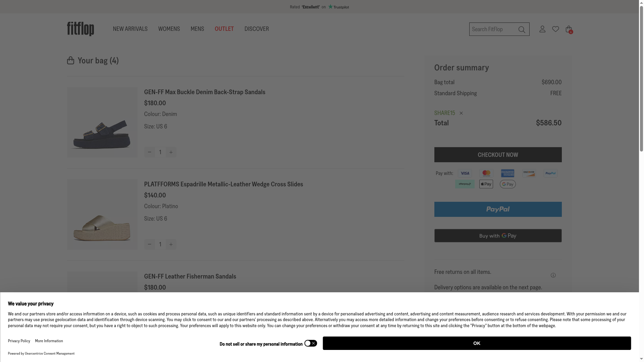Toggle Do not sell my personal information

click(311, 343)
